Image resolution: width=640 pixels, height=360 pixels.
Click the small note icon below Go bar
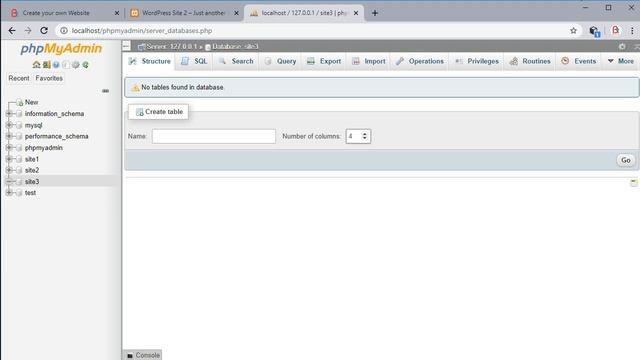[633, 182]
